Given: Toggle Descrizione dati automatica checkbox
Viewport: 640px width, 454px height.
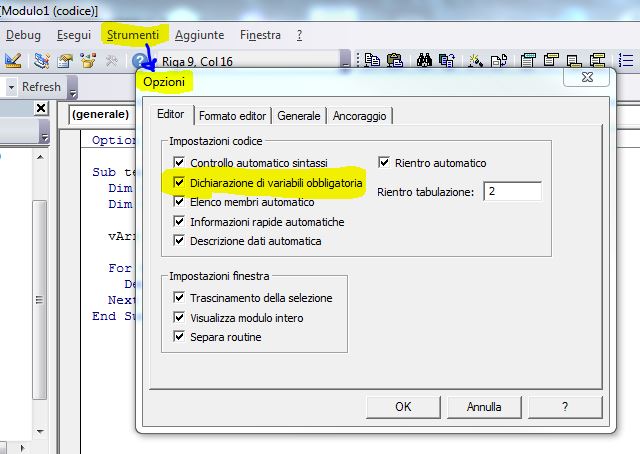Looking at the screenshot, I should point(179,240).
